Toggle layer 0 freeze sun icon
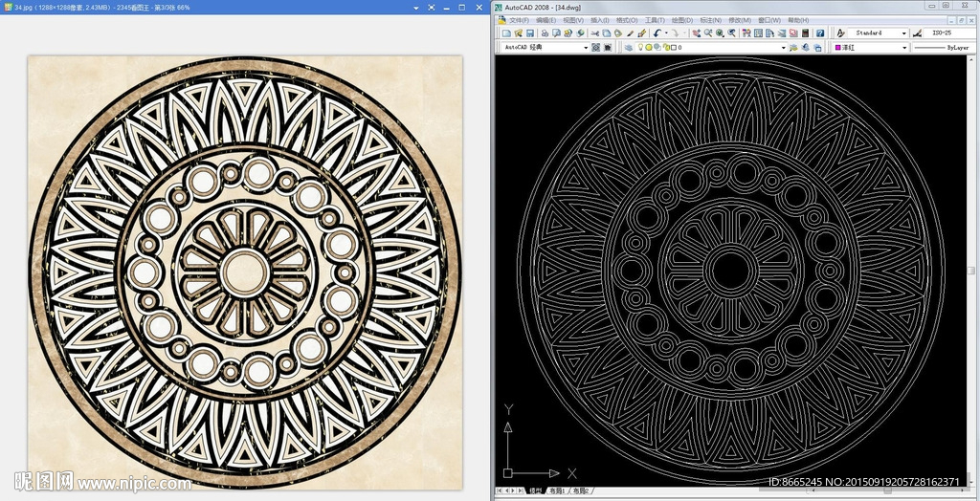Screen dimensions: 980x501 pos(648,48)
